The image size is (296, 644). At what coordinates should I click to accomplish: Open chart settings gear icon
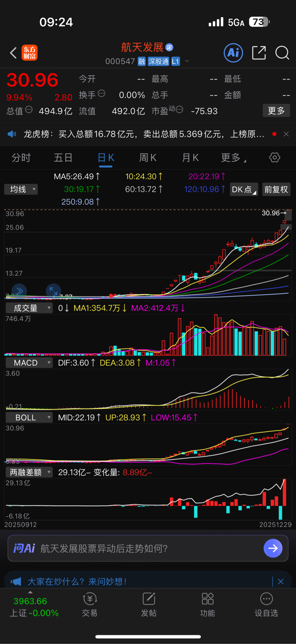(x=274, y=157)
